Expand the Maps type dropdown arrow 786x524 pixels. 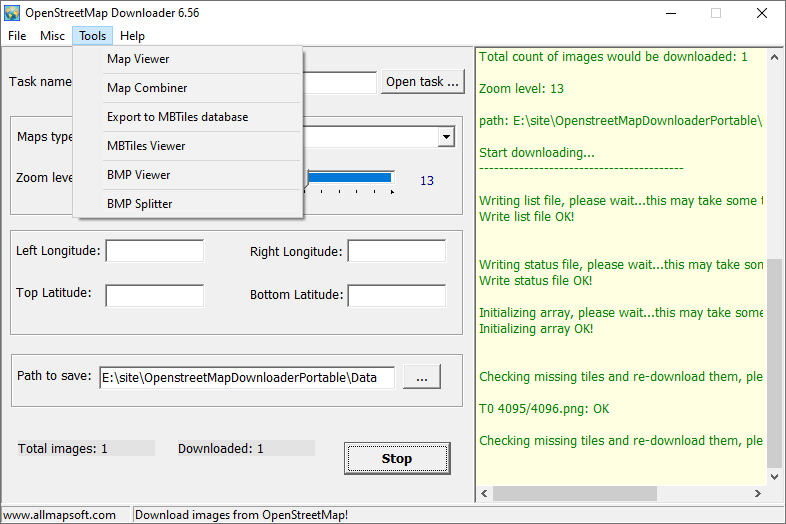tap(446, 137)
